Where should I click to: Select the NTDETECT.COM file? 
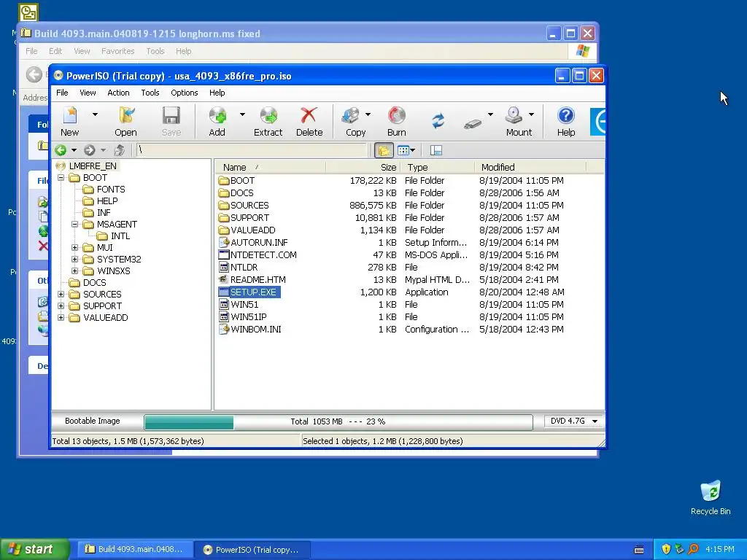[x=263, y=254]
